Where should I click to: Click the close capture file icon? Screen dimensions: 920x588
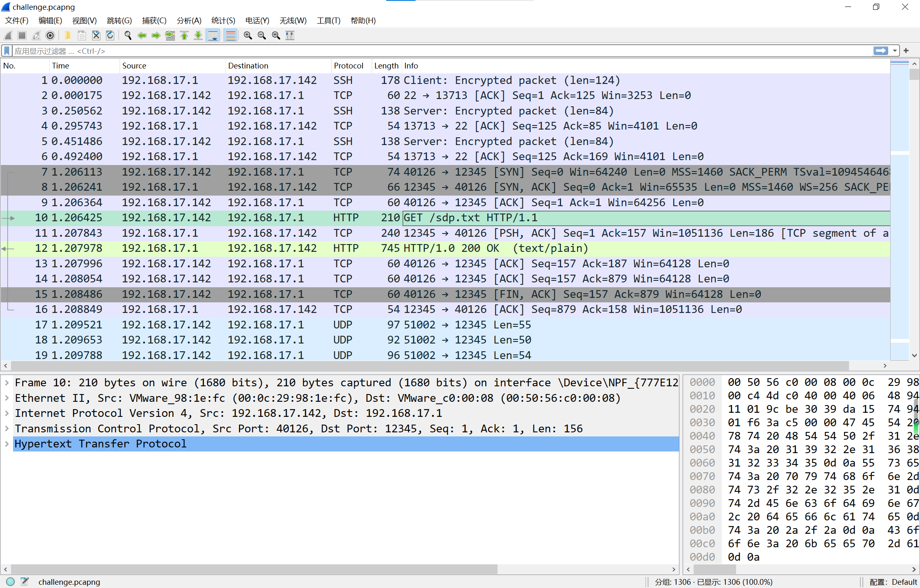tap(96, 36)
